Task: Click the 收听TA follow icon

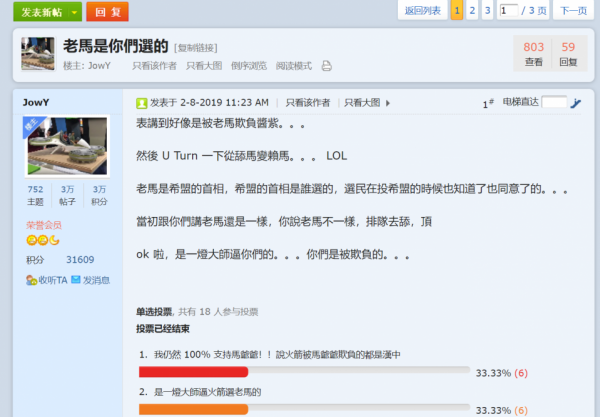Action: 31,280
